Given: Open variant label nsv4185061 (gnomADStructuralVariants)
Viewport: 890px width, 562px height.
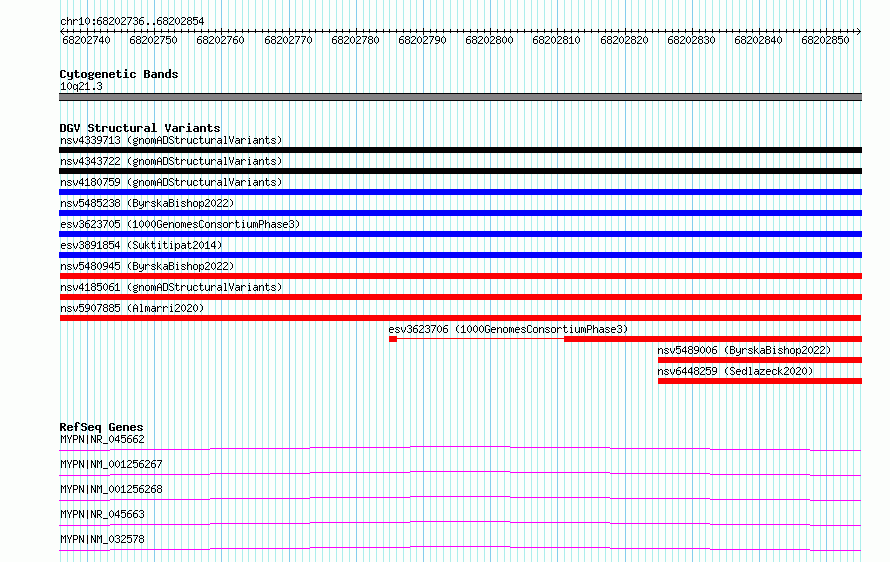Looking at the screenshot, I should pos(171,287).
